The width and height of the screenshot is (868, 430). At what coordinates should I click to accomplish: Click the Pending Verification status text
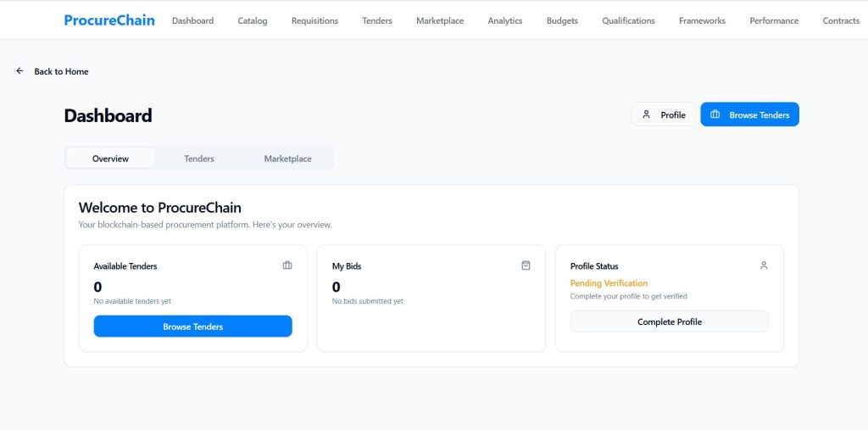click(609, 283)
